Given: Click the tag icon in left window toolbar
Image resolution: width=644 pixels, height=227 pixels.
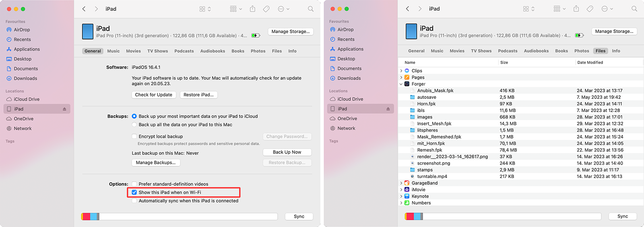Looking at the screenshot, I should (266, 9).
